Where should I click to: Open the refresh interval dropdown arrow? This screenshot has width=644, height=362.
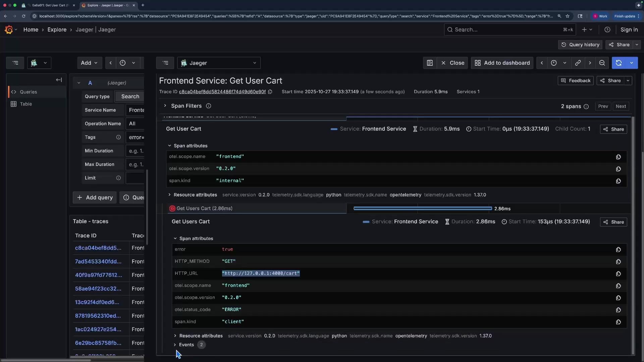[632, 63]
